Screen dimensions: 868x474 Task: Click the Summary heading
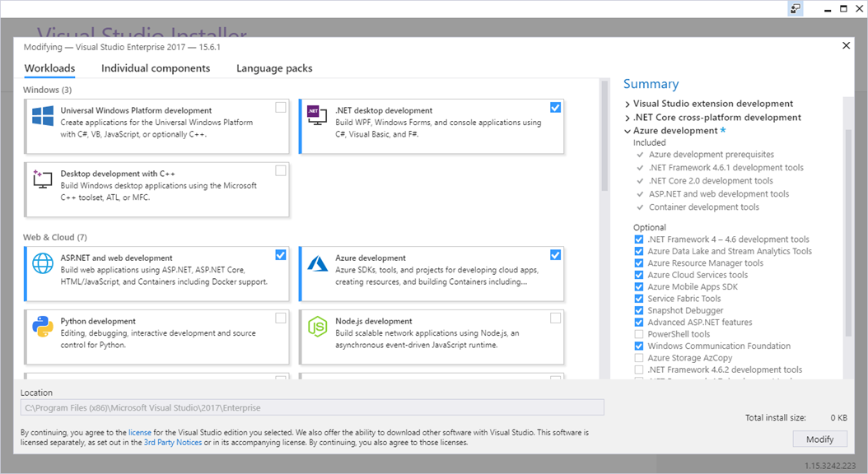[x=651, y=84]
